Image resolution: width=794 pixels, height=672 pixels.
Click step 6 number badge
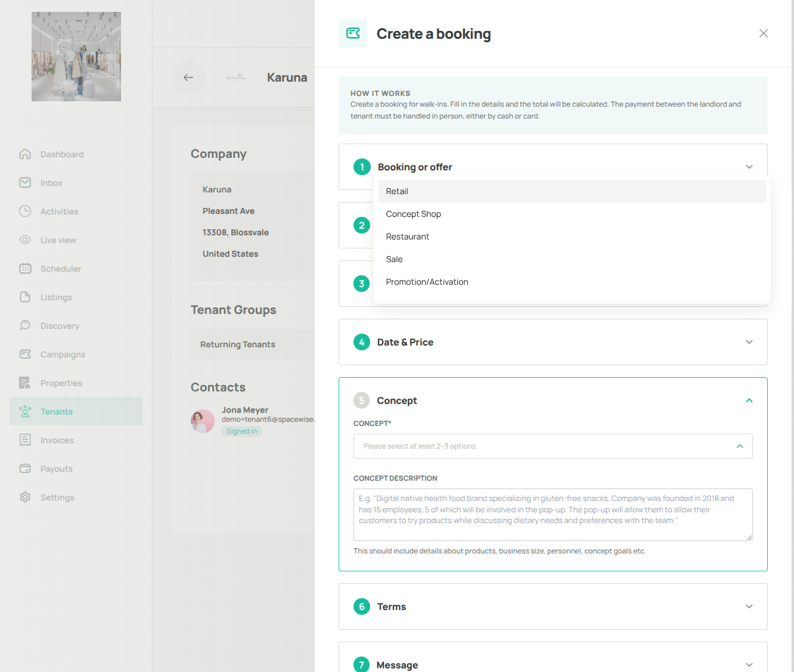(362, 606)
